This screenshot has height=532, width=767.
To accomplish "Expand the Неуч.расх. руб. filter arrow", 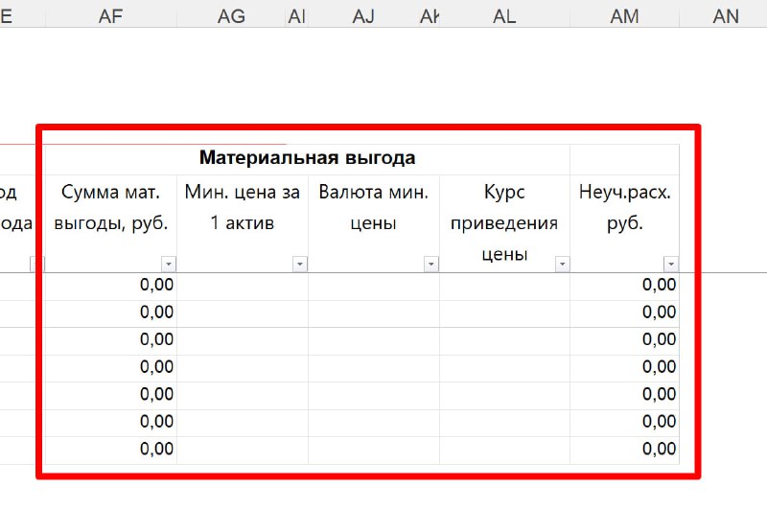I will point(671,264).
